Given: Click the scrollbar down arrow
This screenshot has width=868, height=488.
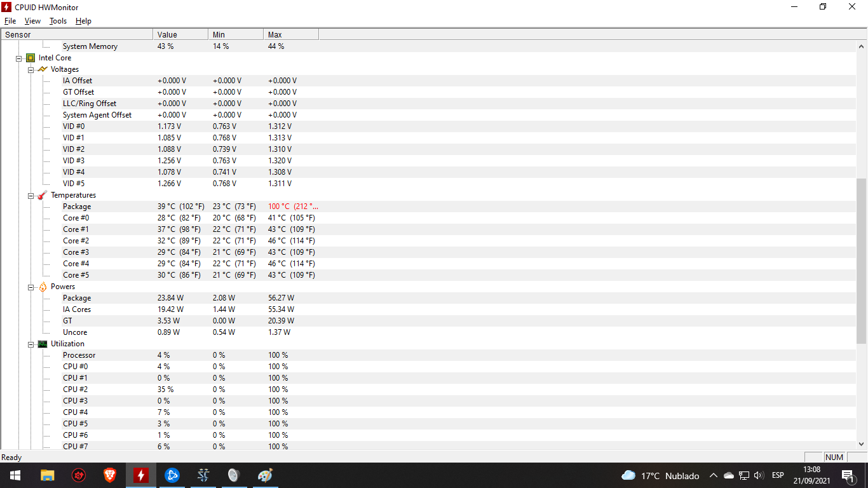Looking at the screenshot, I should [862, 444].
